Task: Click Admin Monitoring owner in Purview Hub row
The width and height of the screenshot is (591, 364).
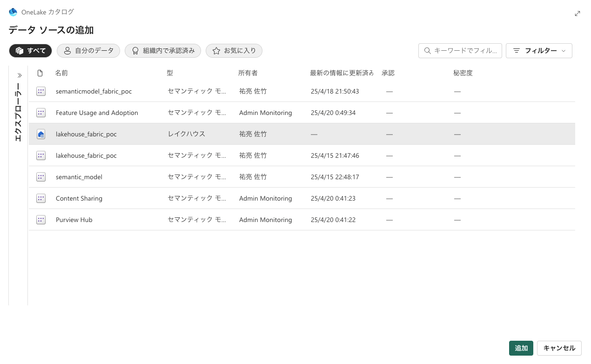Action: click(x=266, y=220)
